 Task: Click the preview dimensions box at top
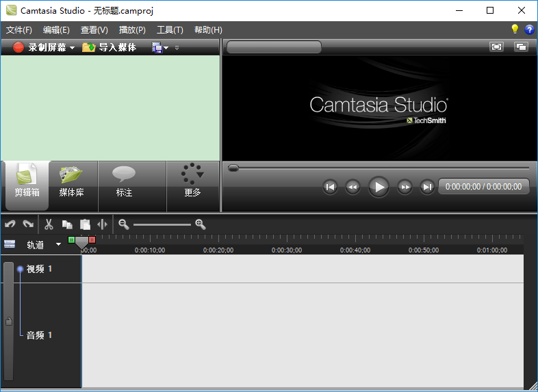[x=274, y=47]
